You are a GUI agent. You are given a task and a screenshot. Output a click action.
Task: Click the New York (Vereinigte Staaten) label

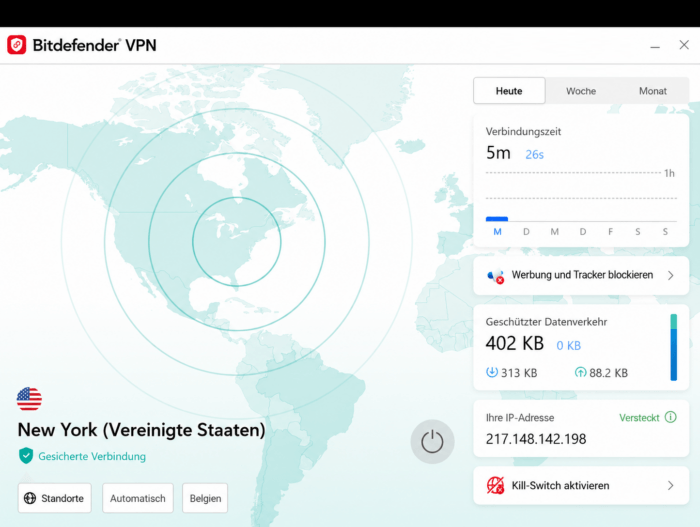click(141, 430)
